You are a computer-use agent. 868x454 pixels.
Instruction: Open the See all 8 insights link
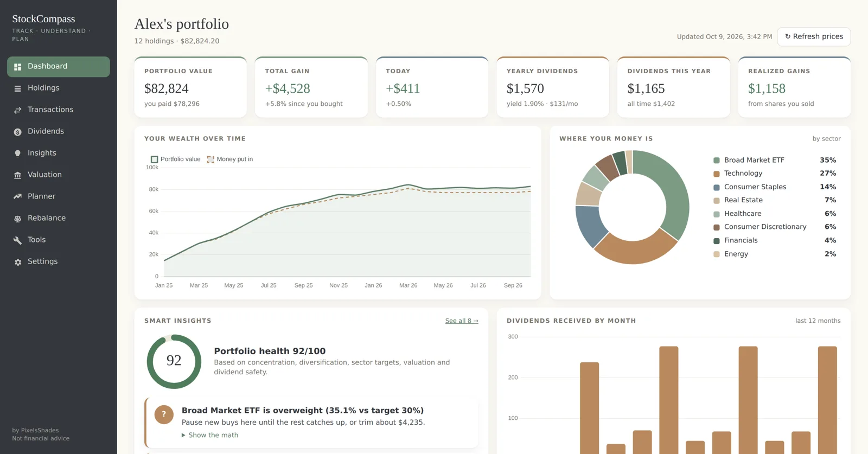(x=462, y=321)
